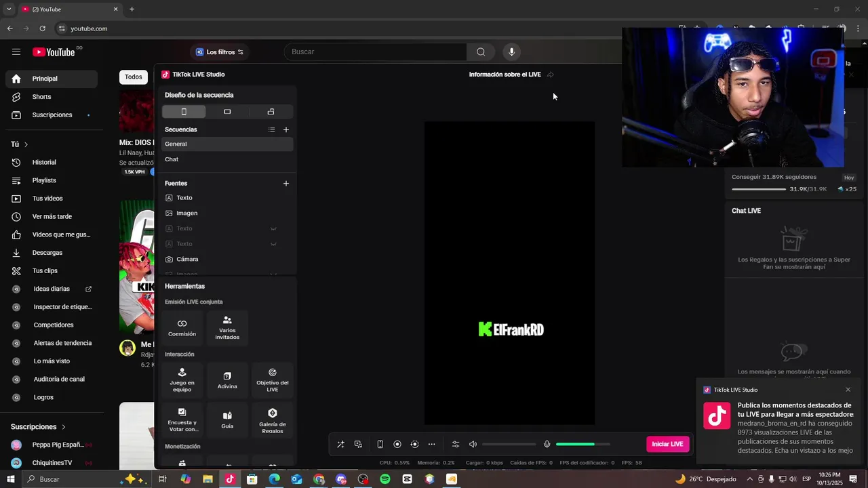Open the audio mixer settings icon
Screen dimensions: 868x488
(456, 445)
